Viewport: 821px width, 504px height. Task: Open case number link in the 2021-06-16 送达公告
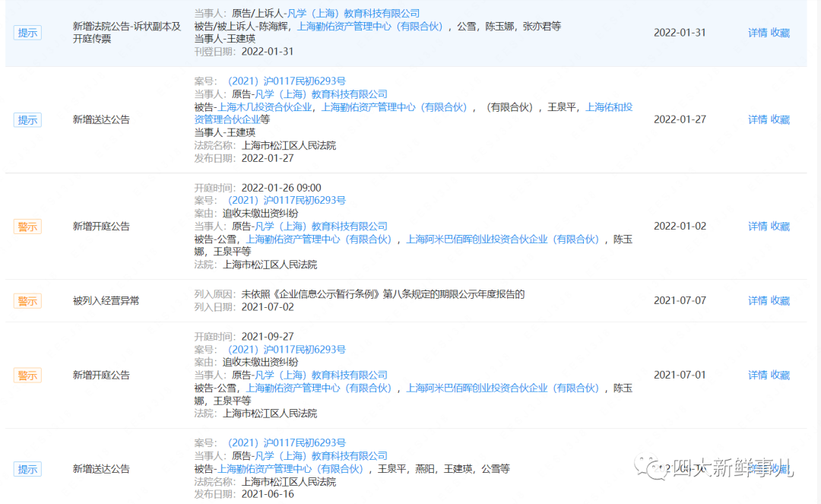287,443
